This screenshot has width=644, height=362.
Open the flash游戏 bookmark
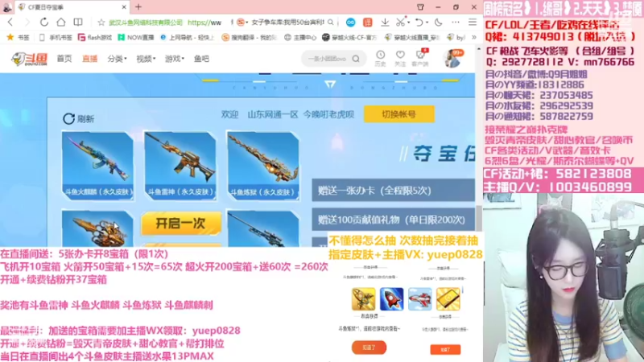tap(95, 37)
